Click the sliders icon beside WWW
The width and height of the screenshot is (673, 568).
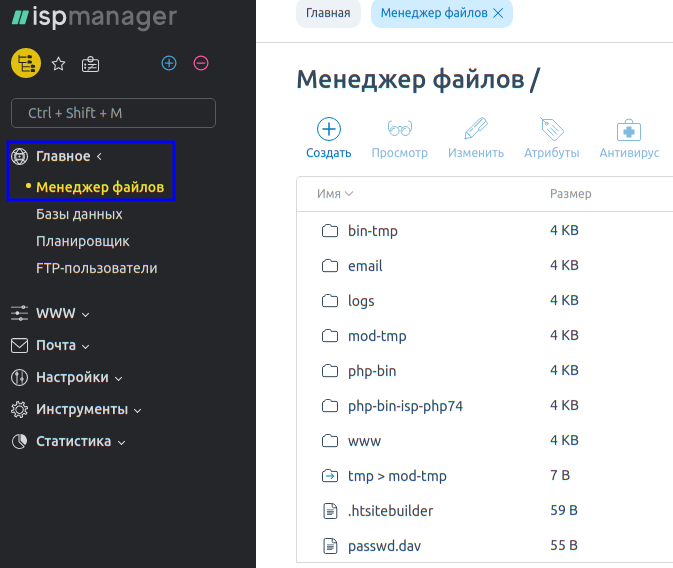pyautogui.click(x=19, y=313)
